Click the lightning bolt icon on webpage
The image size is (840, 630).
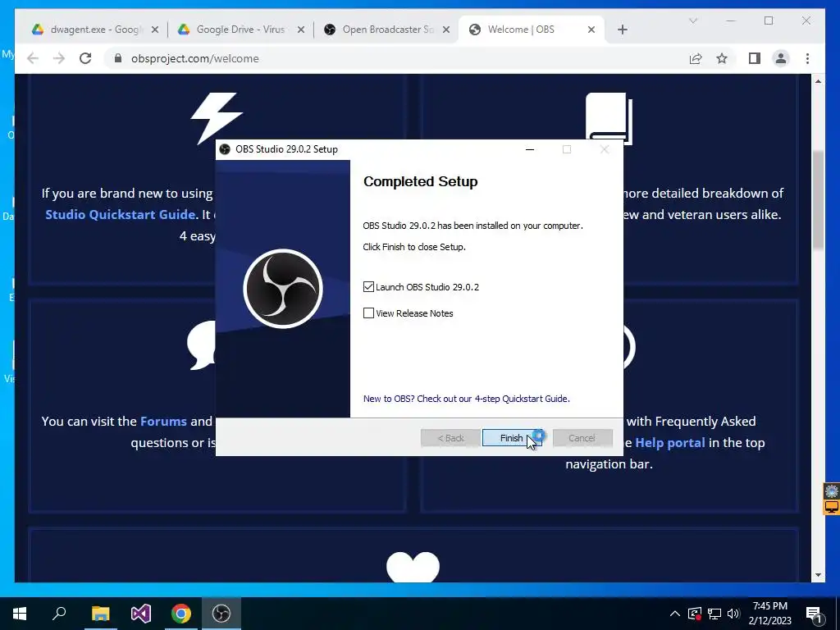[x=217, y=118]
